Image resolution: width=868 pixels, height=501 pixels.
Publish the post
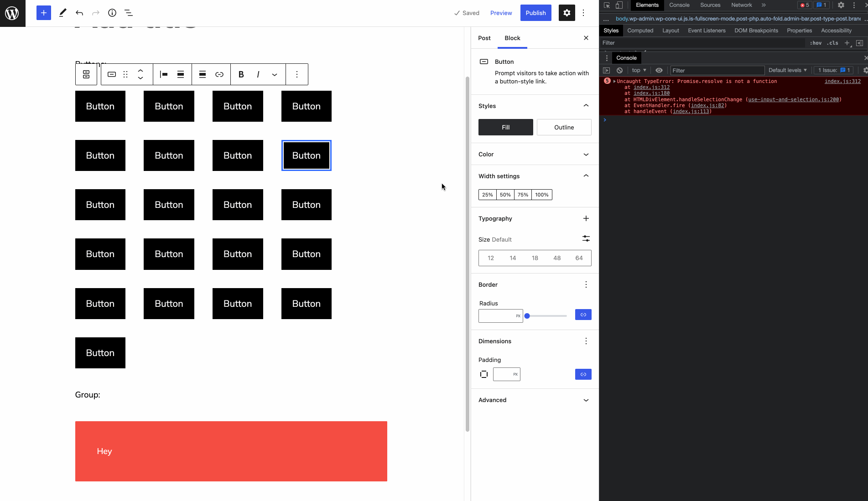pos(535,13)
